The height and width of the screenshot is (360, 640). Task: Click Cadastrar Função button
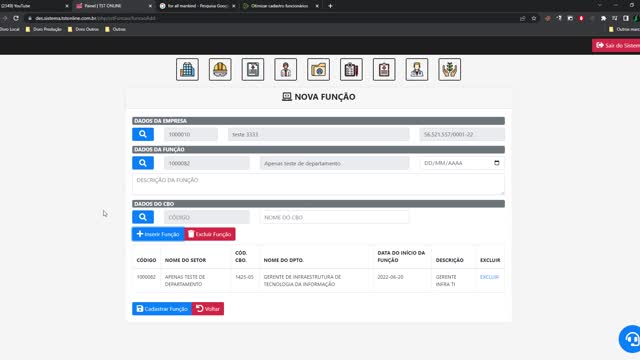coord(162,309)
